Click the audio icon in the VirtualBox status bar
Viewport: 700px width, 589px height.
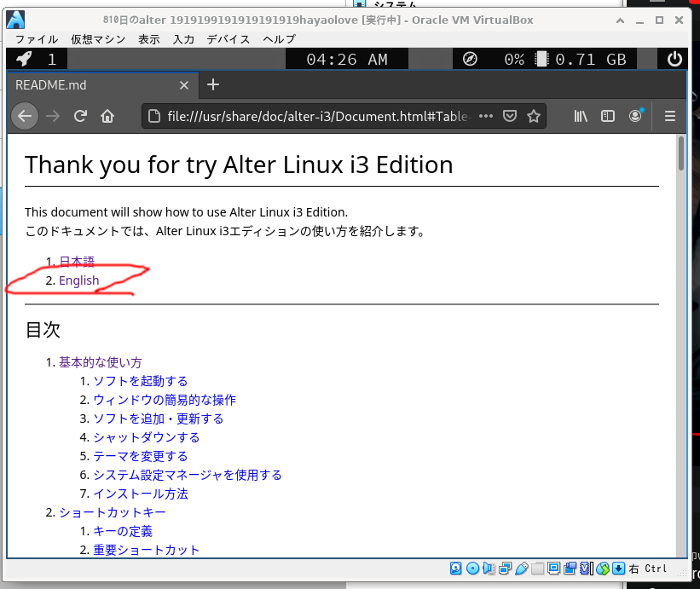[488, 569]
